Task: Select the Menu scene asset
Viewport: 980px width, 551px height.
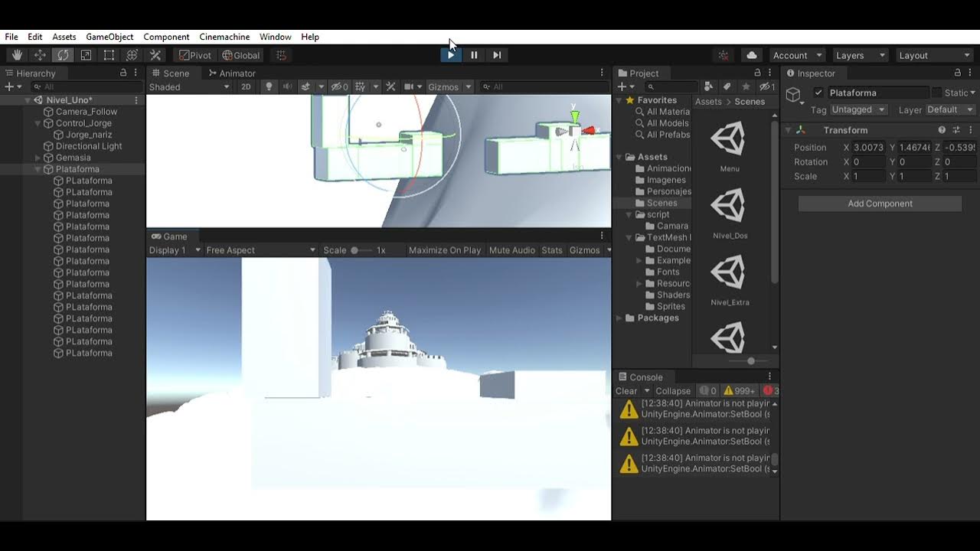Action: (x=728, y=146)
